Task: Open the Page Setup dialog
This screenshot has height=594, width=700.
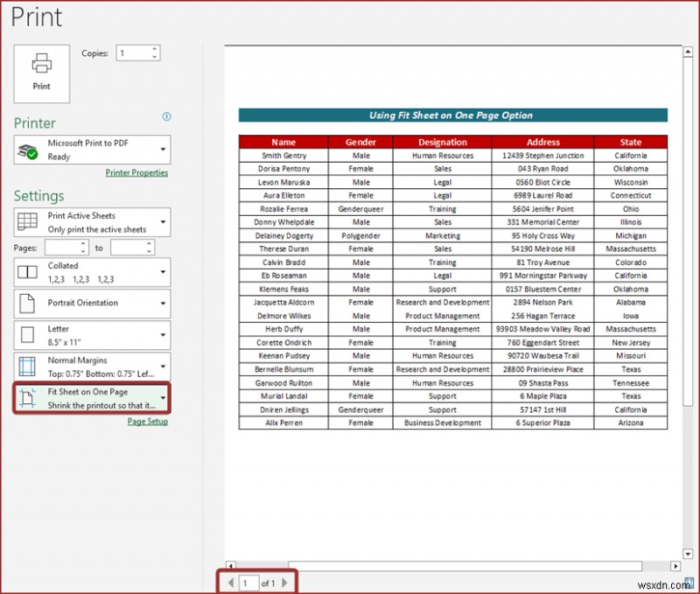Action: [x=147, y=422]
